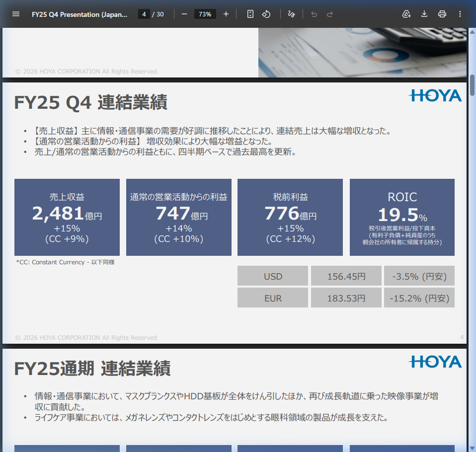This screenshot has width=476, height=452.
Task: Redo the annotation
Action: coord(330,14)
